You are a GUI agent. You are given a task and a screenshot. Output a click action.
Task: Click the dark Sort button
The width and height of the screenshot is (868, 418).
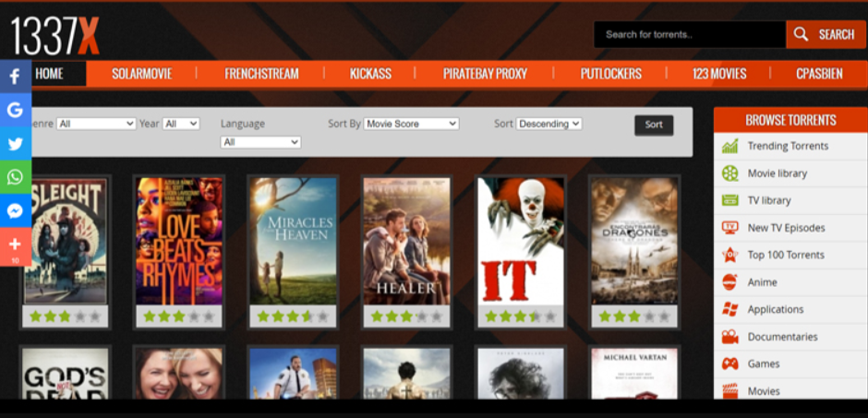click(x=654, y=125)
